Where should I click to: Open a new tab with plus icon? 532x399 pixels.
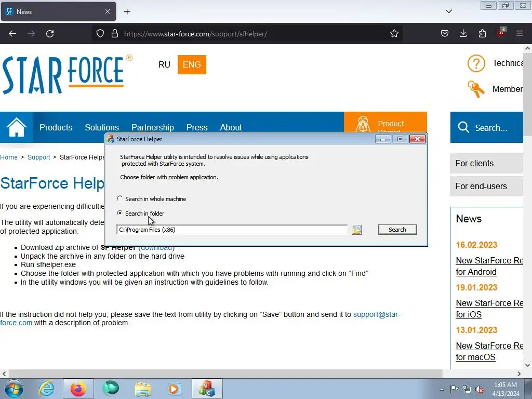tap(127, 12)
